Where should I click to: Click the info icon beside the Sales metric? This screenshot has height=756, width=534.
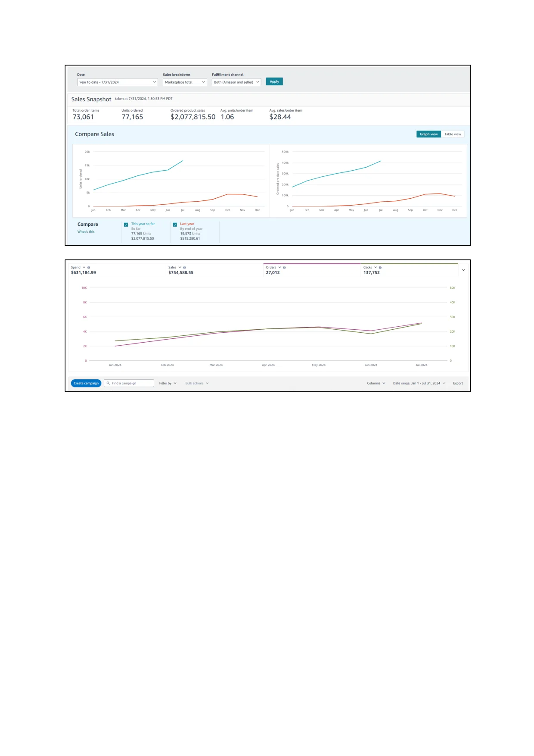coord(184,268)
